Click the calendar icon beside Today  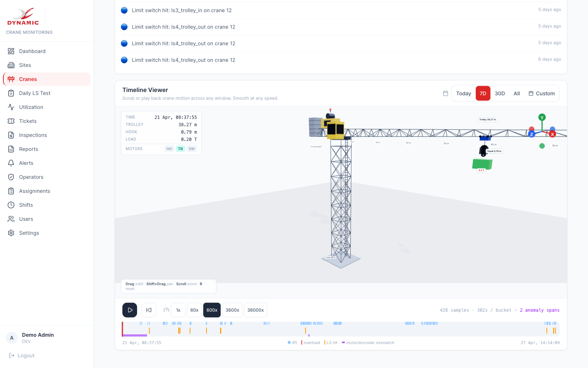point(445,93)
